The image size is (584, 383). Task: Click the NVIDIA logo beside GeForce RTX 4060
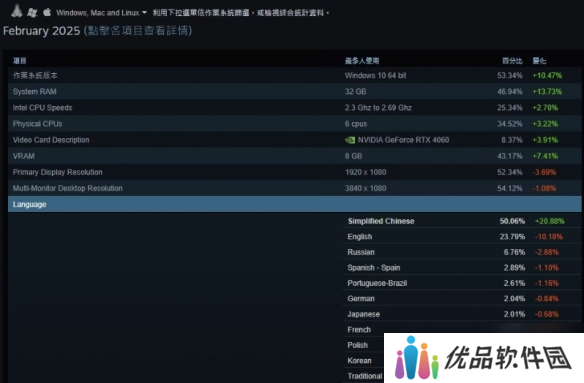(350, 140)
